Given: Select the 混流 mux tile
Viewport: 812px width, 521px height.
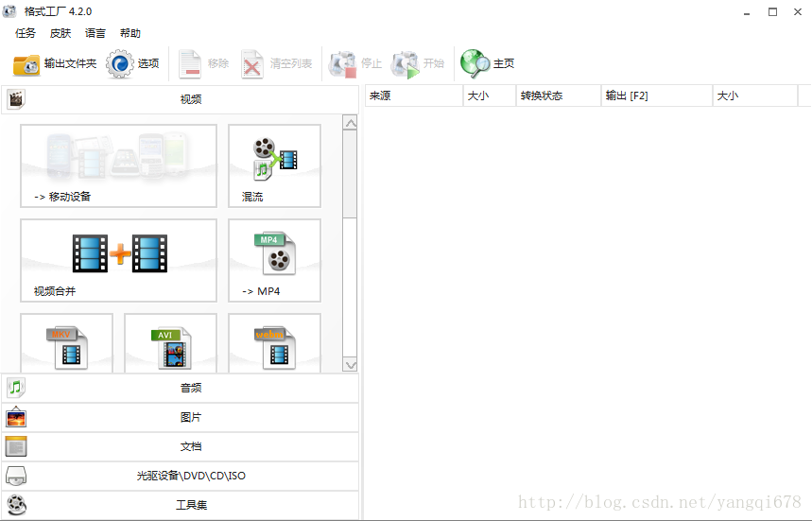Looking at the screenshot, I should pos(274,165).
